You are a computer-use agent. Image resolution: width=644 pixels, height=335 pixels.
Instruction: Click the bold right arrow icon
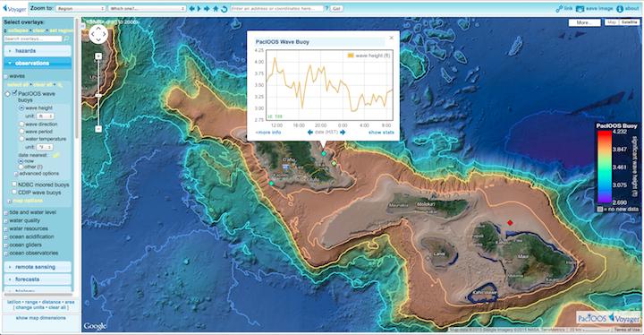tap(207, 9)
